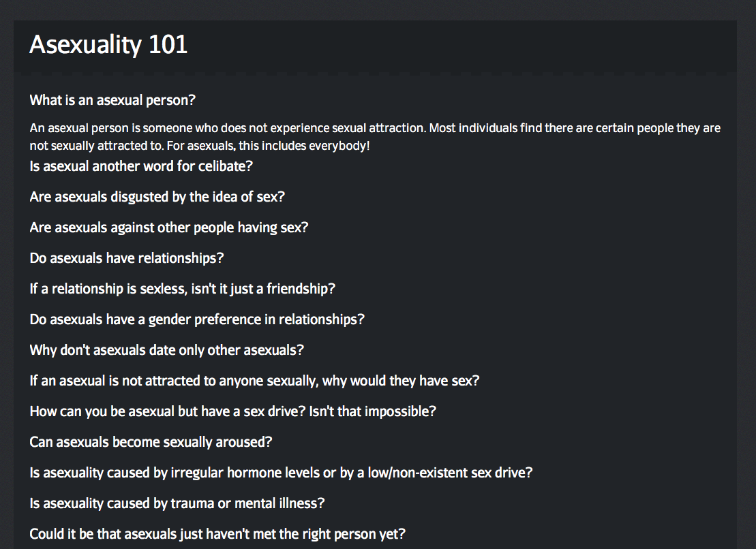Viewport: 756px width, 549px height.
Task: Expand the 'why would they have sex?' question
Action: [254, 381]
